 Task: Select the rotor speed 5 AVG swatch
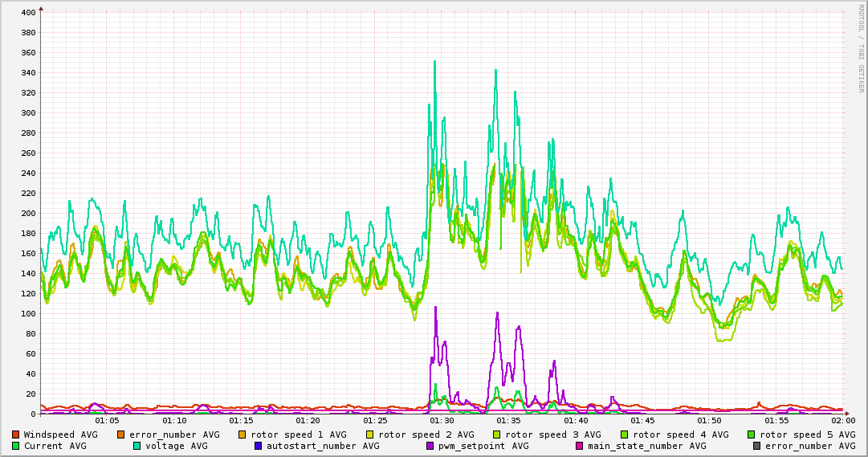(x=752, y=435)
